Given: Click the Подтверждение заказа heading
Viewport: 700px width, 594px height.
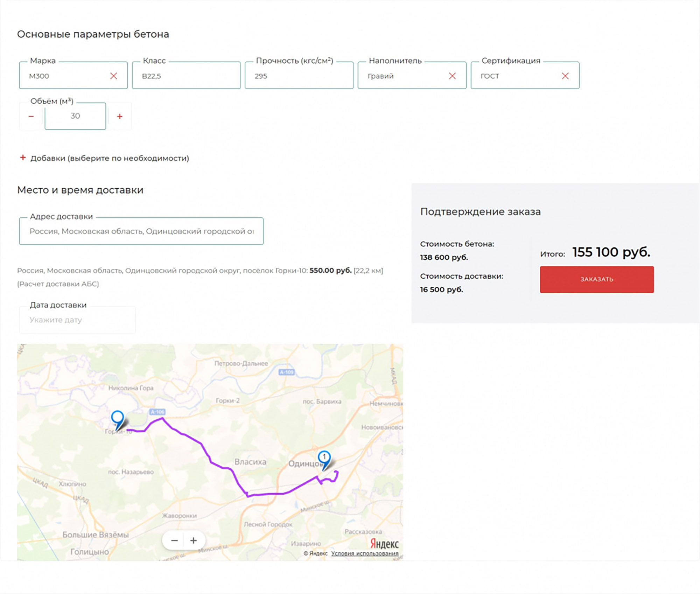Looking at the screenshot, I should [480, 212].
